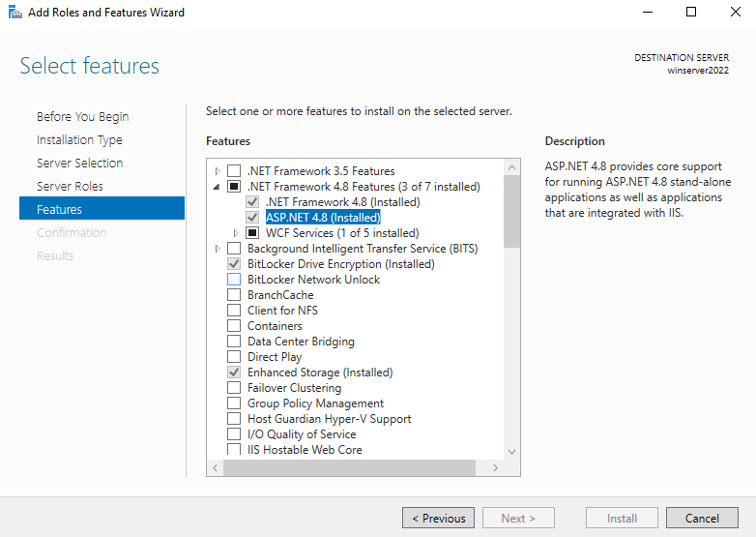Click the features list scroll down arrow

[511, 451]
